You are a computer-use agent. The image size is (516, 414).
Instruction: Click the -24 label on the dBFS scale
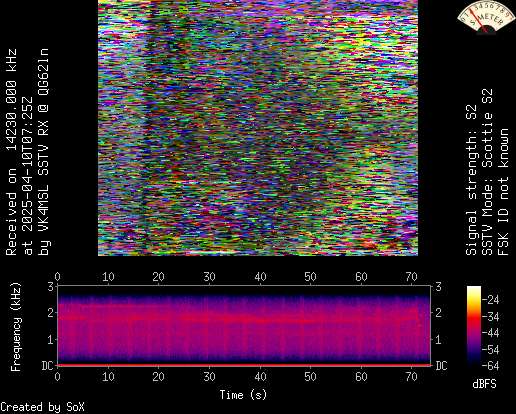490,300
